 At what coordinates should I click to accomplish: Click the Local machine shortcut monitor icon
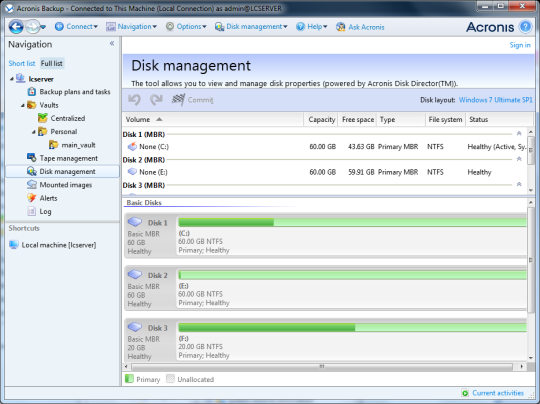pyautogui.click(x=13, y=245)
